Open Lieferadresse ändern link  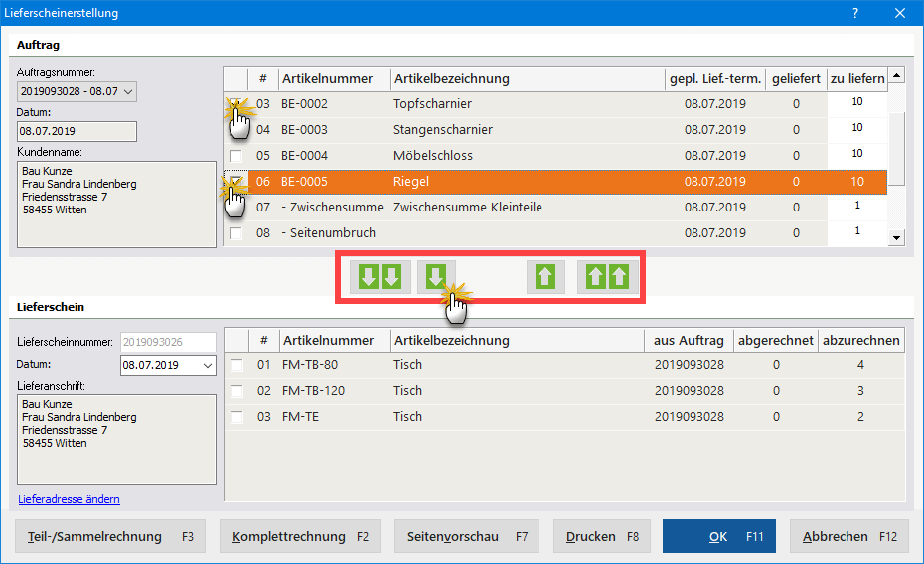[x=69, y=499]
